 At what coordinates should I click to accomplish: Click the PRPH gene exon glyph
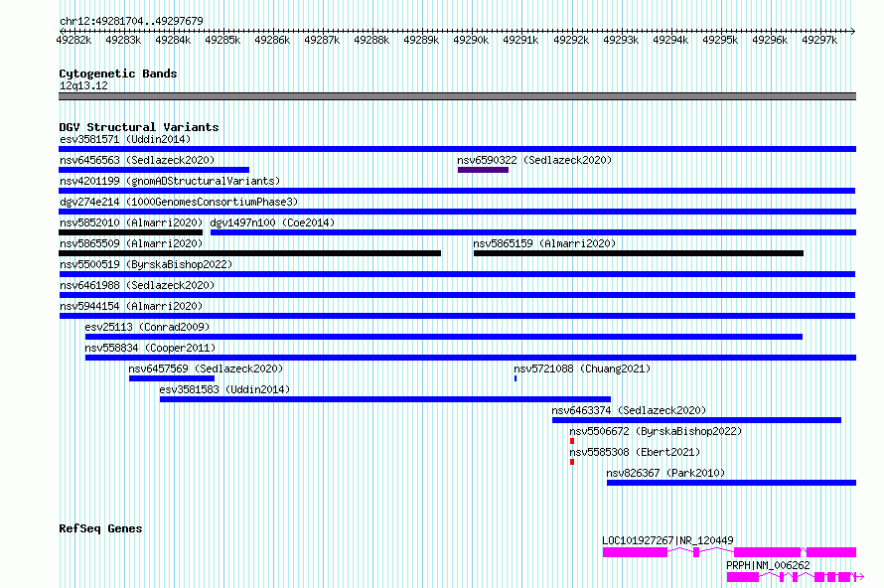click(741, 576)
